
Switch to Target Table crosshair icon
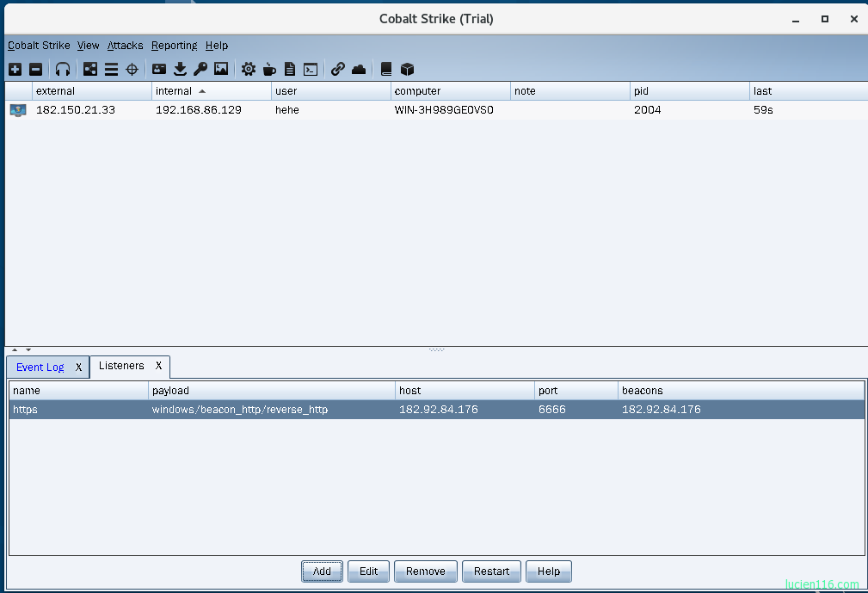coord(132,69)
